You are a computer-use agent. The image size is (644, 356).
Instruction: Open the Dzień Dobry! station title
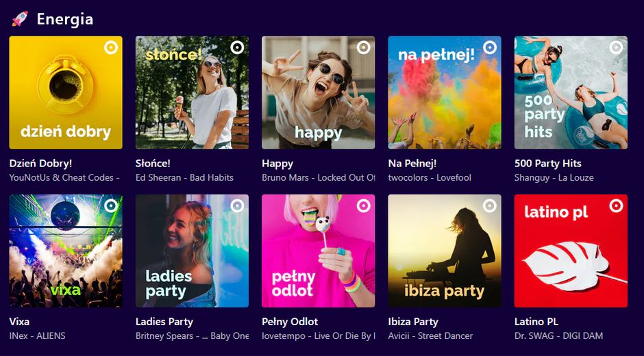tap(40, 164)
